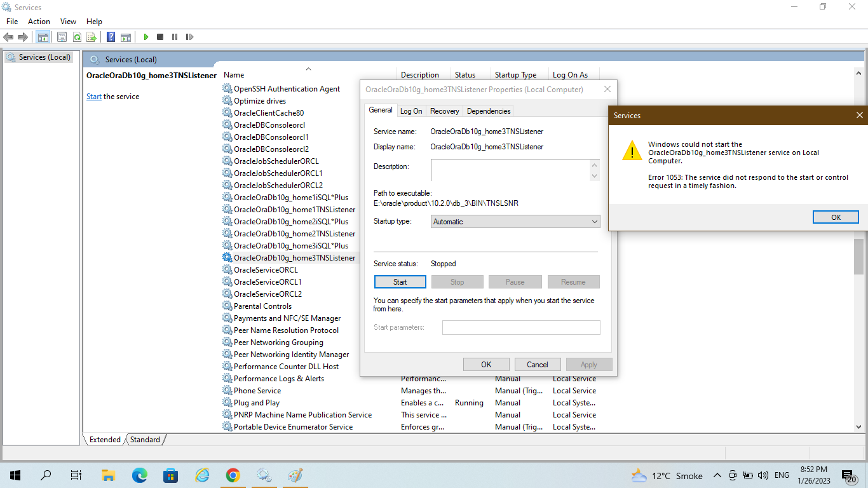This screenshot has height=488, width=868.
Task: Open Google Chrome from taskbar
Action: click(x=233, y=475)
